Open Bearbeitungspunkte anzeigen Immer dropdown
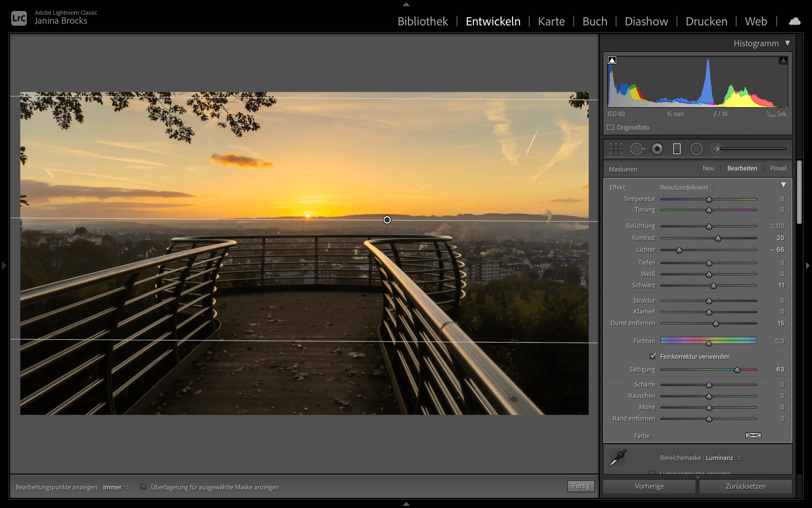Screen dimensions: 812x508 point(116,487)
